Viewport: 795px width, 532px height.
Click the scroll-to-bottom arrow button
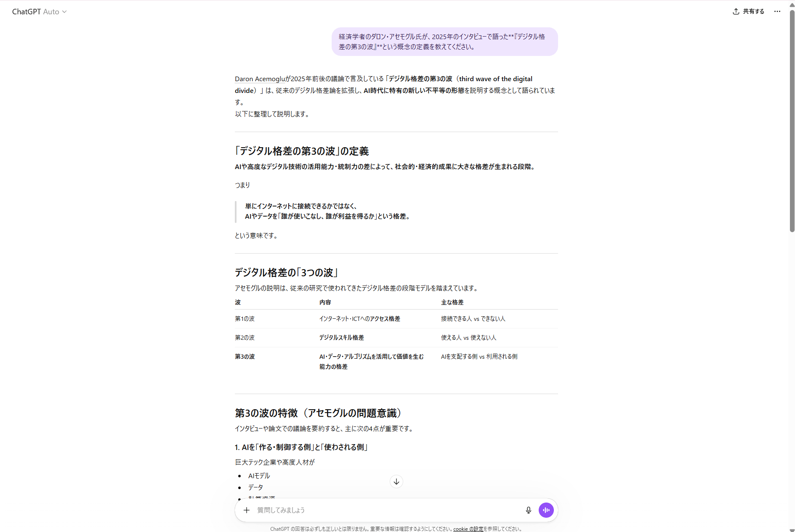396,482
